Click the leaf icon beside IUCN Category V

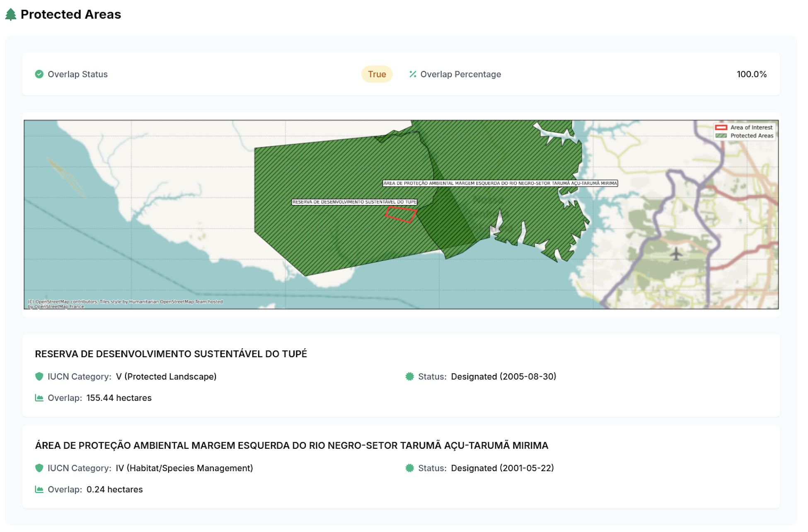[39, 377]
